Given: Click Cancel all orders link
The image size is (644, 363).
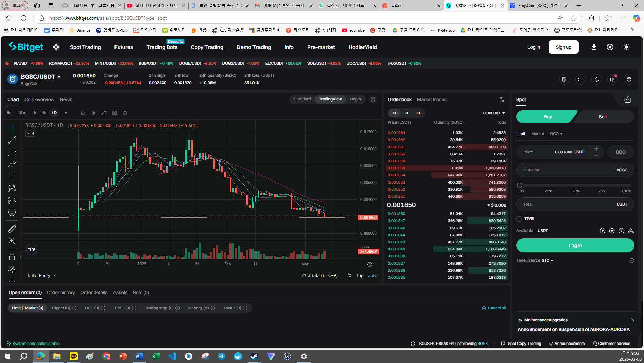Looking at the screenshot, I should coord(494,308).
